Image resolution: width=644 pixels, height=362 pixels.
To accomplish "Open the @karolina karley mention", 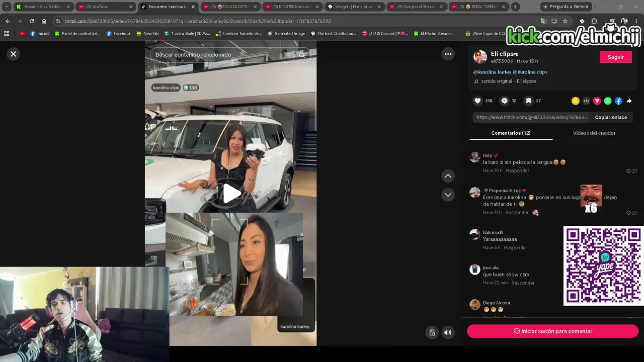I will pos(492,72).
